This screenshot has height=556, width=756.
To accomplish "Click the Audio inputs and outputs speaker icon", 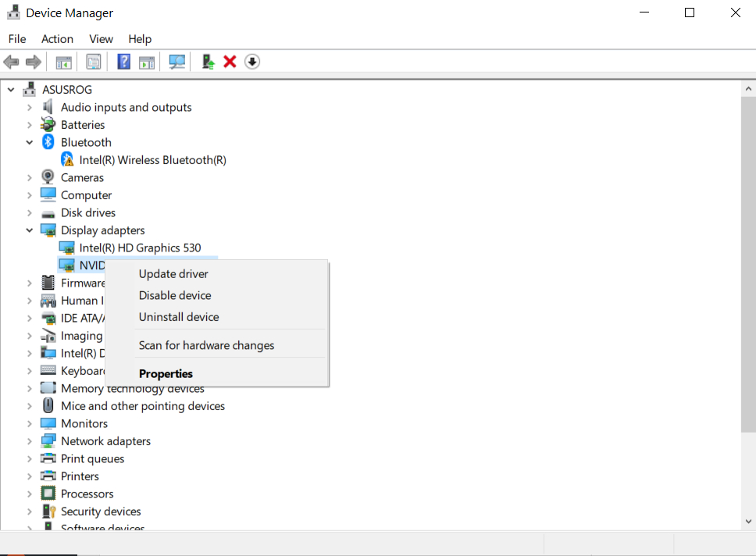I will 48,106.
